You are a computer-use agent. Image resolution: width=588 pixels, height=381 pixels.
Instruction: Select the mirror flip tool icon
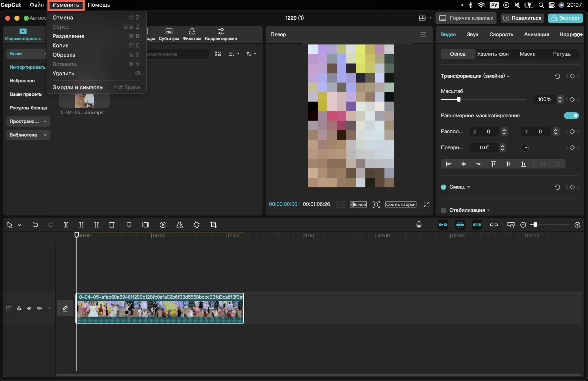[x=180, y=225]
